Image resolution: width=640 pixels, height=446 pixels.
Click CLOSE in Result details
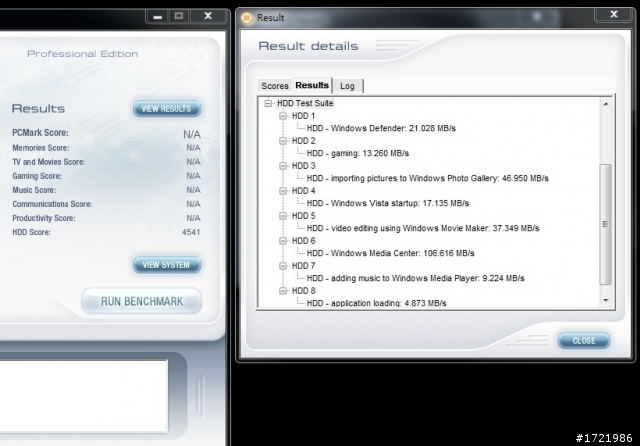tap(584, 341)
